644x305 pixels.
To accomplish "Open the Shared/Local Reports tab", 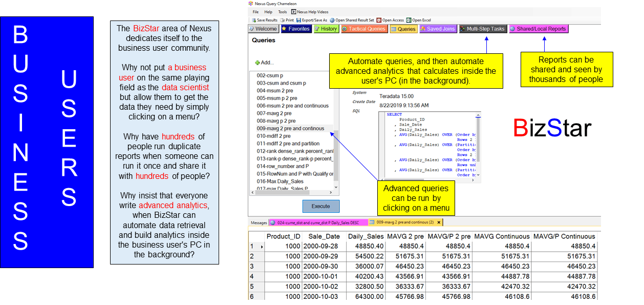I will (538, 29).
